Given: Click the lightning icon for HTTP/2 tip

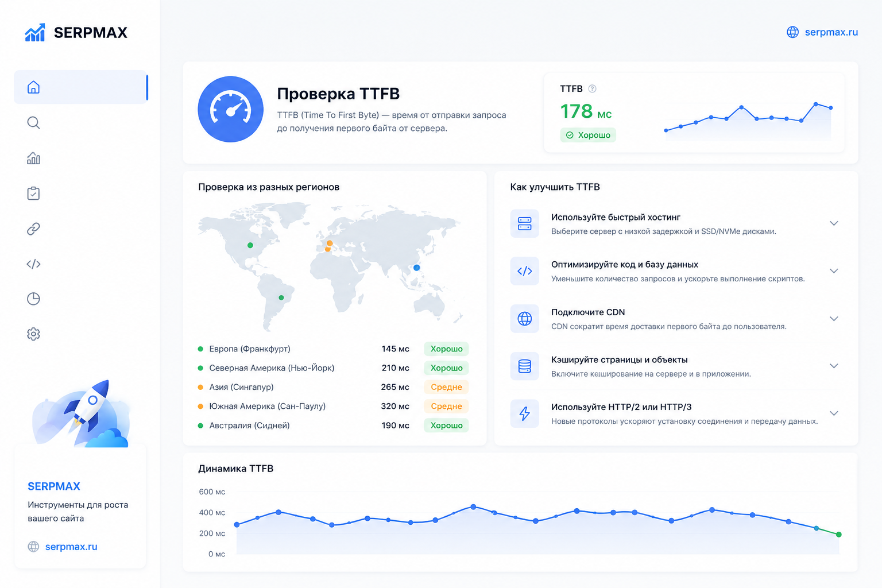Looking at the screenshot, I should (x=525, y=413).
